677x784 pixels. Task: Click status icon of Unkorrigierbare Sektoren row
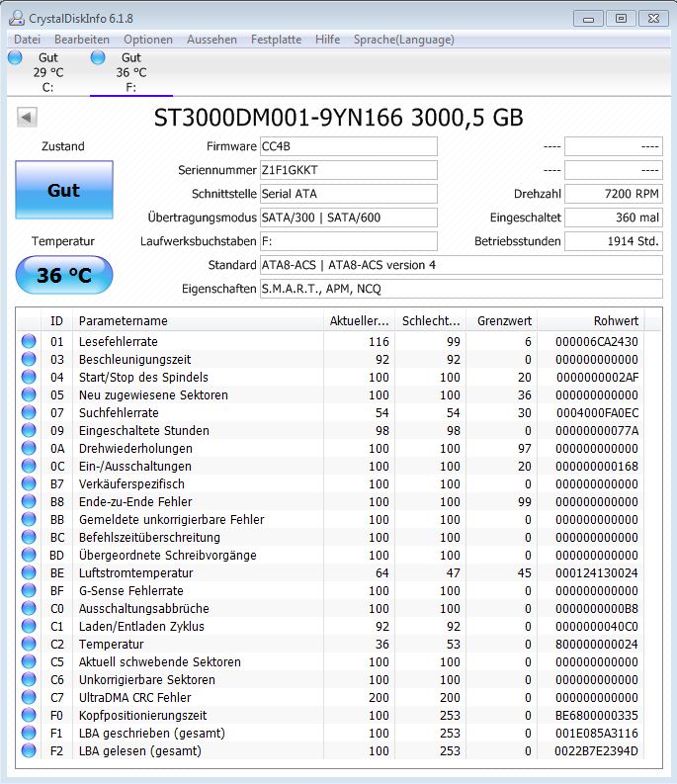[x=29, y=679]
